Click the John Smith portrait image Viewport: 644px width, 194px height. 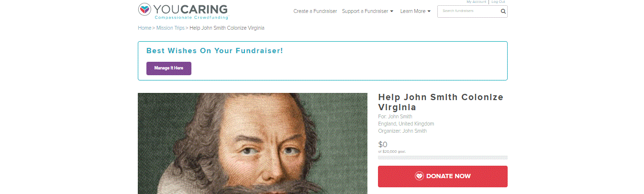(253, 143)
